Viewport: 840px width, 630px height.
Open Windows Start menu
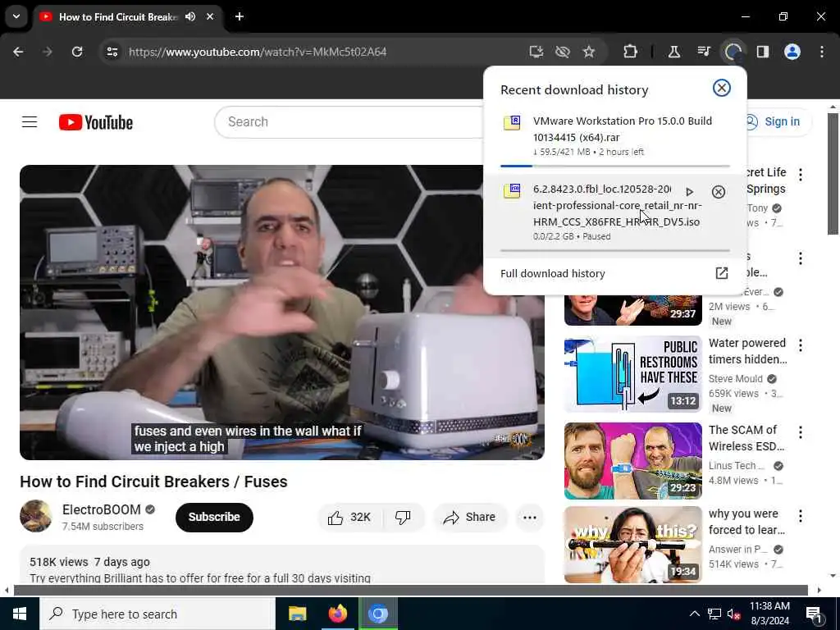(20, 614)
